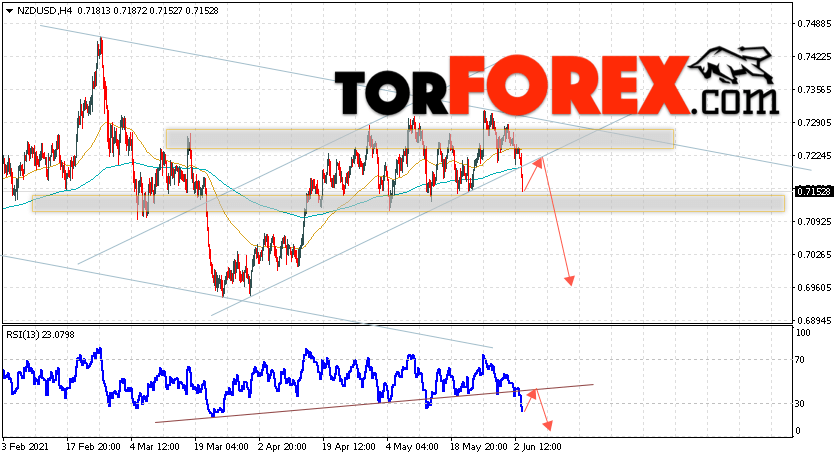This screenshot has width=838, height=458.
Task: Click the 4 Mar 12:00 time label
Action: click(x=155, y=446)
